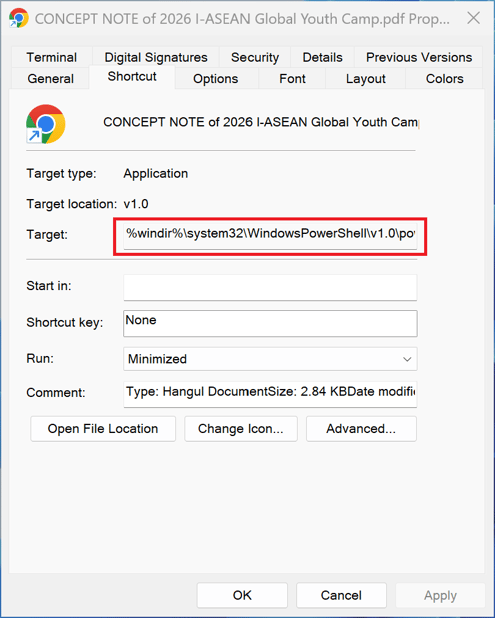Expand the Run dropdown chevron
Image resolution: width=495 pixels, height=618 pixels.
[x=407, y=359]
